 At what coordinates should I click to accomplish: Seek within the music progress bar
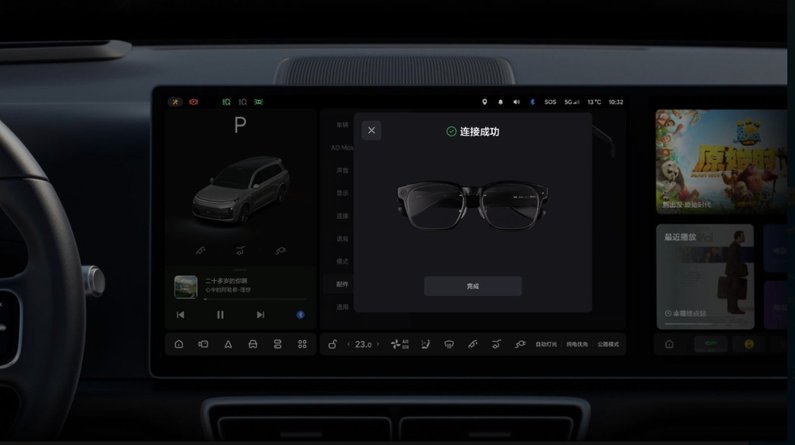pos(255,300)
